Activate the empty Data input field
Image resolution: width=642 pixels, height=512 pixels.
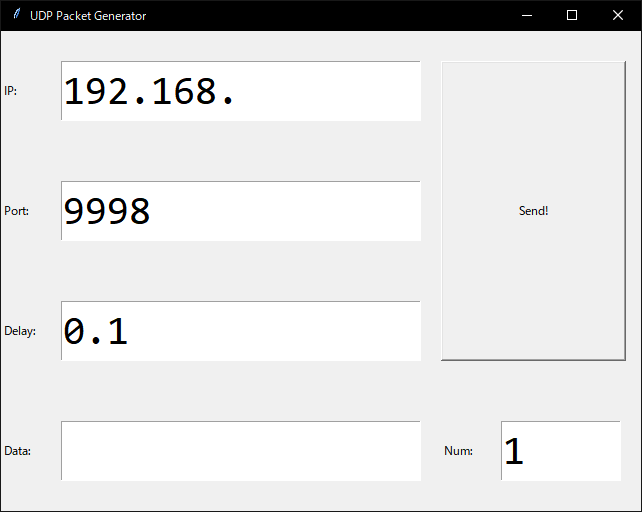[x=241, y=451]
